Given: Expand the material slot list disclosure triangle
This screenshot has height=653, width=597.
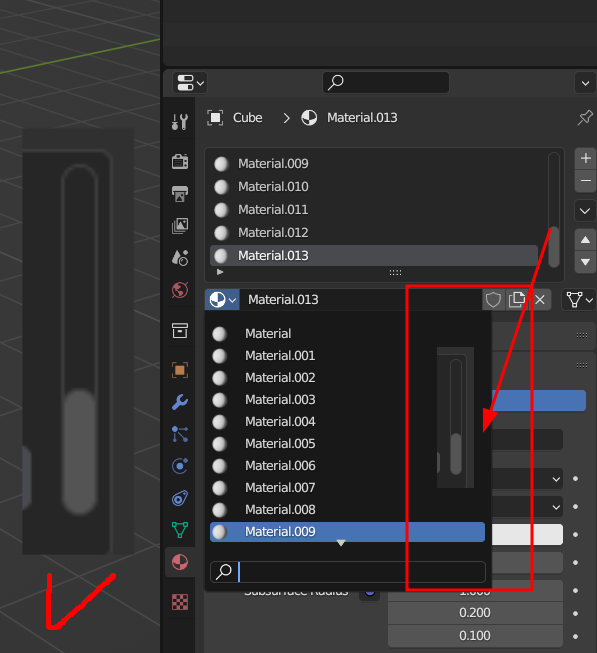Looking at the screenshot, I should coord(220,272).
